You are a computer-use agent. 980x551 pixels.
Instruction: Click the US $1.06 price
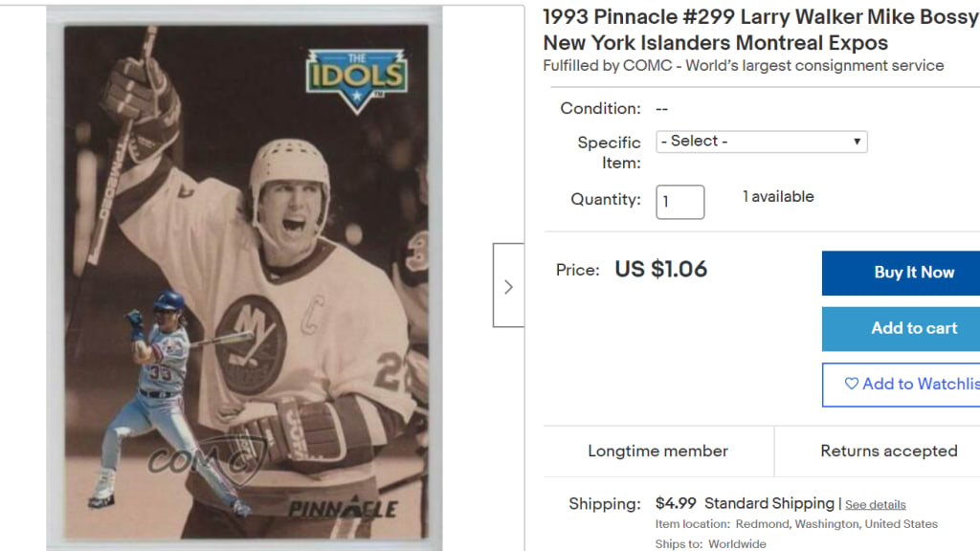[660, 270]
